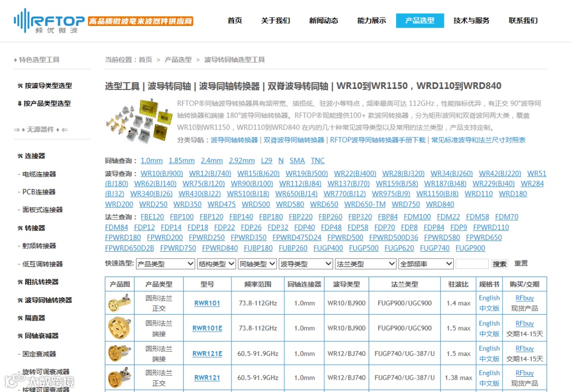Screen dimensions: 572x392
Task: Open the 产品类型 dropdown
Action: (x=165, y=264)
